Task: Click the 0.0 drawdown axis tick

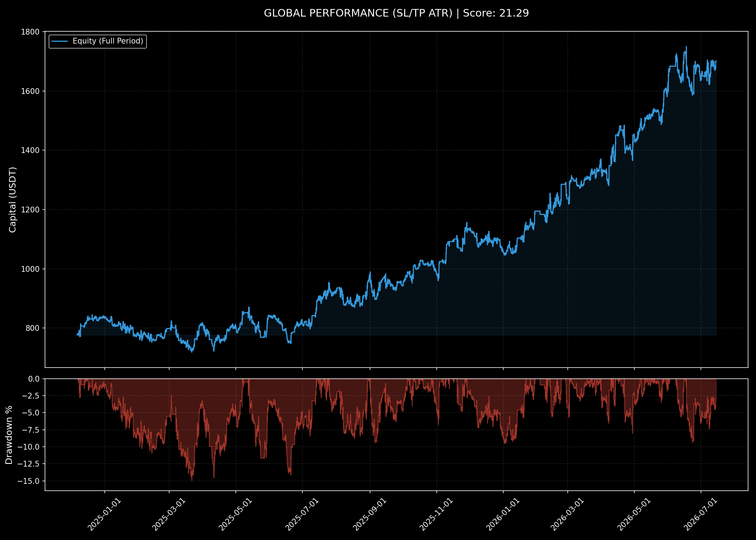Action: pos(34,379)
